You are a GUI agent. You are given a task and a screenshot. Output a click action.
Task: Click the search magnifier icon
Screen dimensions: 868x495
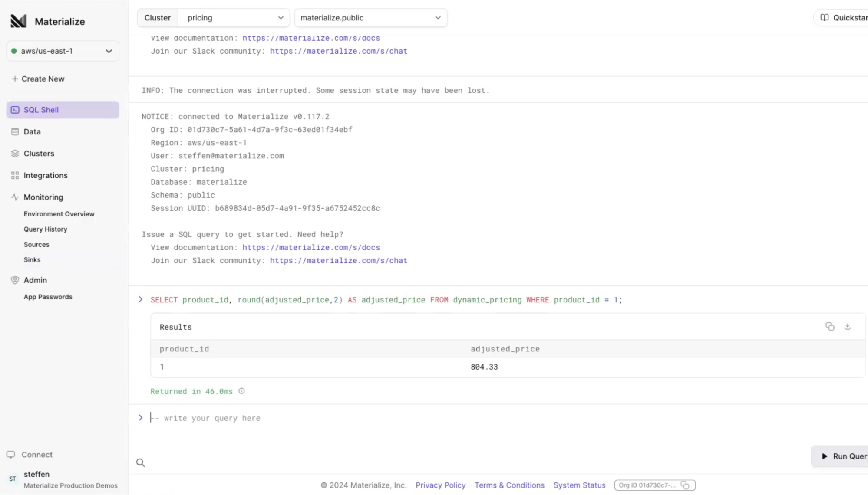(x=140, y=462)
